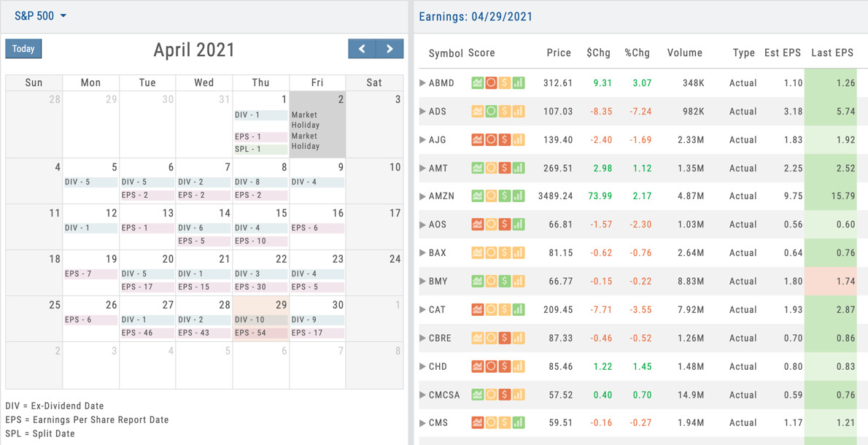The height and width of the screenshot is (445, 868).
Task: Click ADS chart trend score icon
Action: 478,111
